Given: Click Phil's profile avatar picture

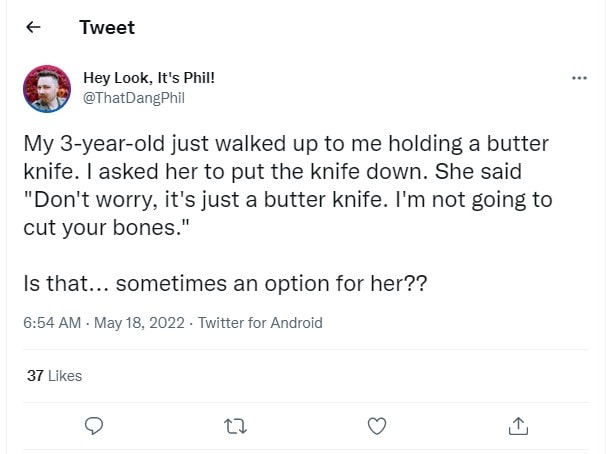Looking at the screenshot, I should 46,88.
